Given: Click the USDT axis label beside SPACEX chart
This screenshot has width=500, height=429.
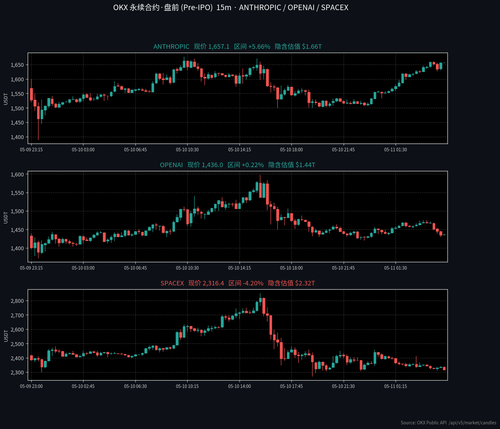Looking at the screenshot, I should pos(6,336).
